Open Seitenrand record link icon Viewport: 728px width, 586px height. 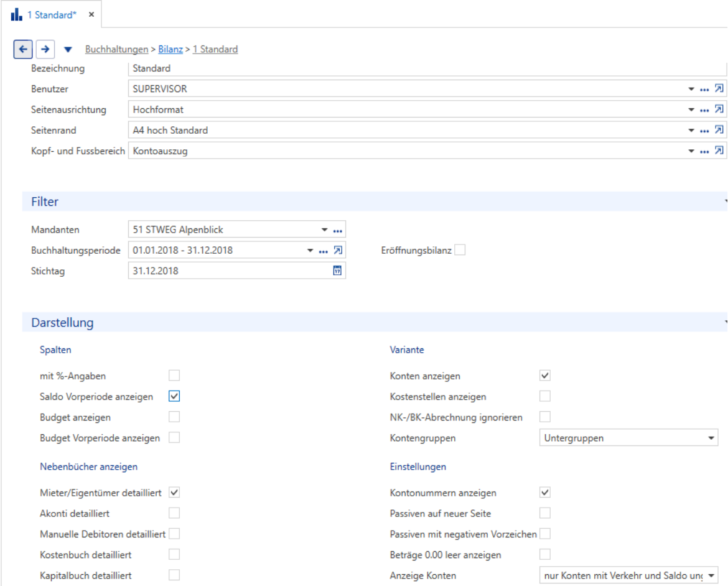tap(719, 129)
